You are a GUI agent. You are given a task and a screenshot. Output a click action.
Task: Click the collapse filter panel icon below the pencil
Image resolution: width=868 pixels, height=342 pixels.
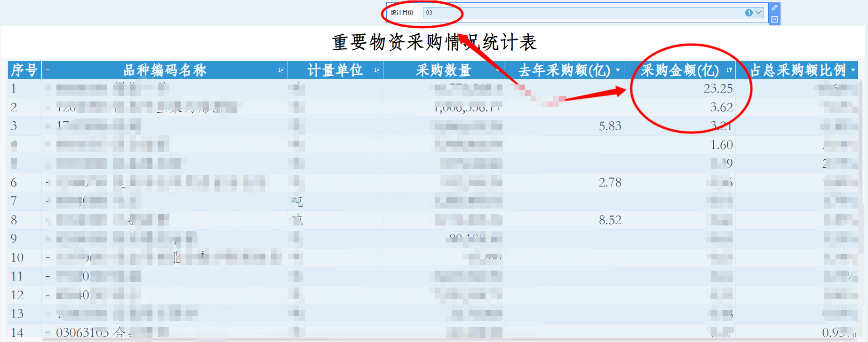click(x=774, y=19)
